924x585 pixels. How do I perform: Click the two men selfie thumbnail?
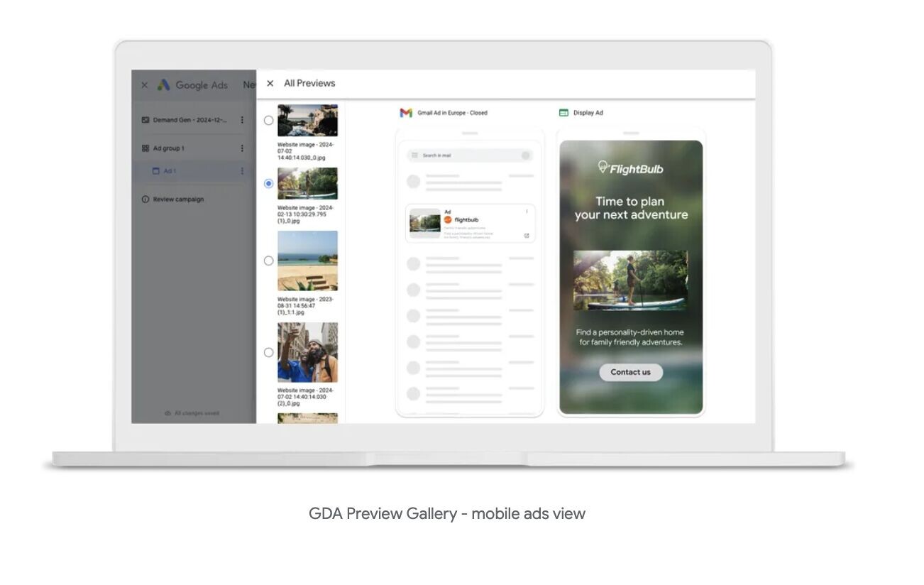307,352
